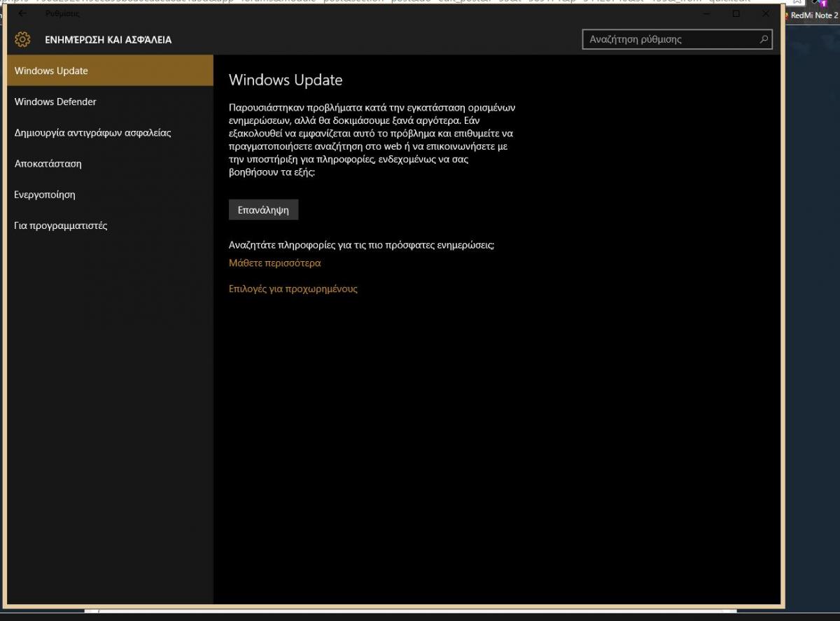Minimize the Settings window

(706, 13)
